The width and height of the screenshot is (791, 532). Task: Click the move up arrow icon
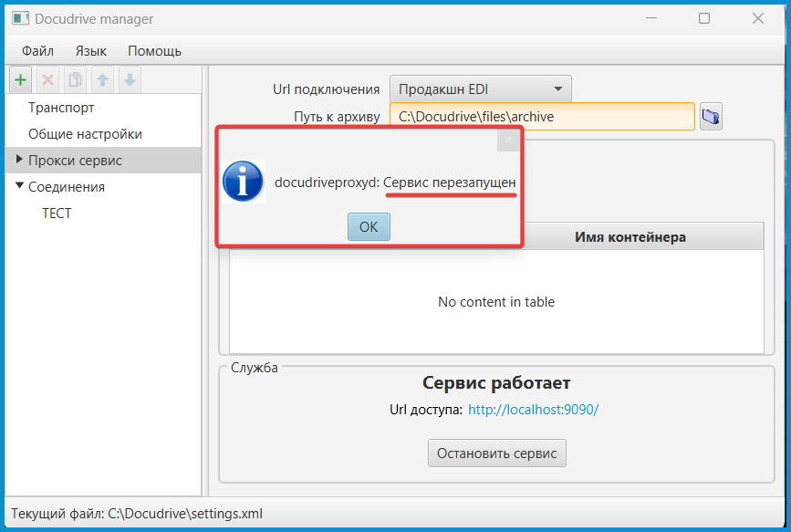(x=102, y=79)
